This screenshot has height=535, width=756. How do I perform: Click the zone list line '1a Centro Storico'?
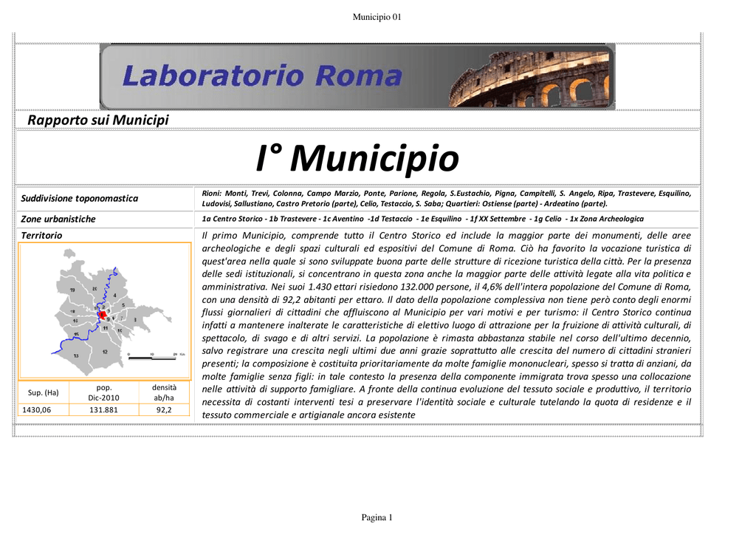pyautogui.click(x=423, y=219)
